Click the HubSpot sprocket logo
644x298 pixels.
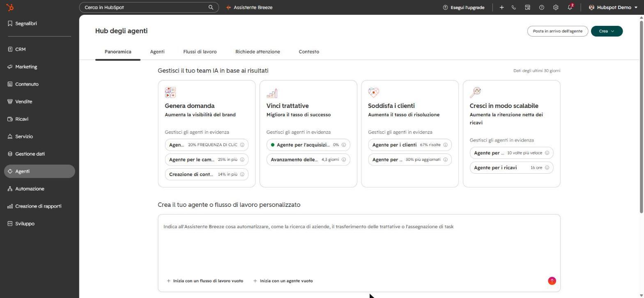pyautogui.click(x=10, y=7)
